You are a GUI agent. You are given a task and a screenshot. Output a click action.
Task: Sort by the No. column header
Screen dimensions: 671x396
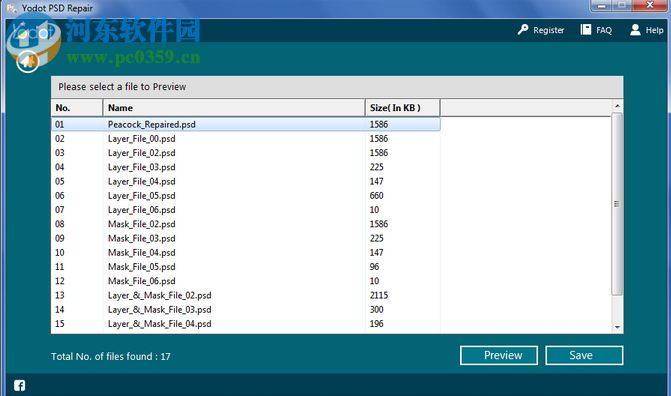pyautogui.click(x=77, y=108)
